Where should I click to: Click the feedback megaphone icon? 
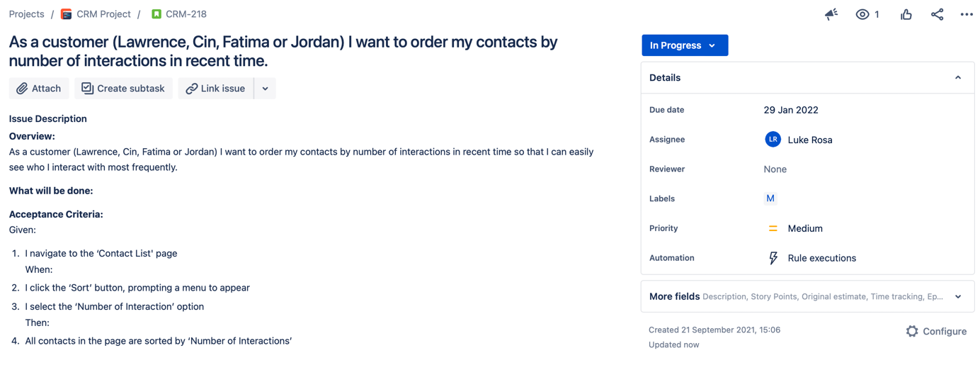831,14
